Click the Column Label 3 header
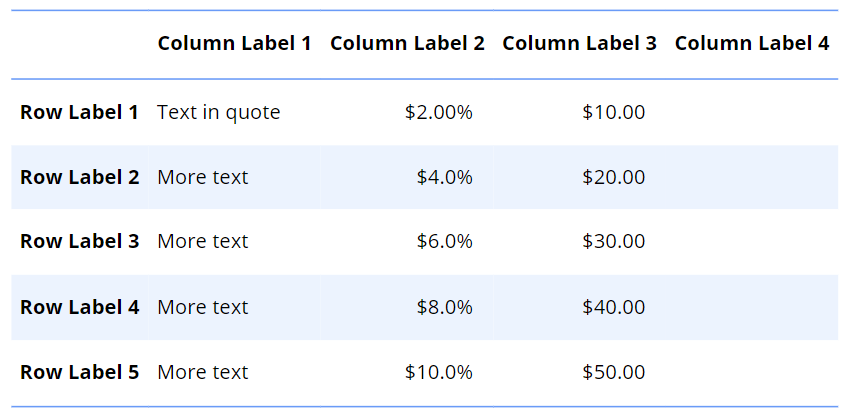 click(579, 44)
